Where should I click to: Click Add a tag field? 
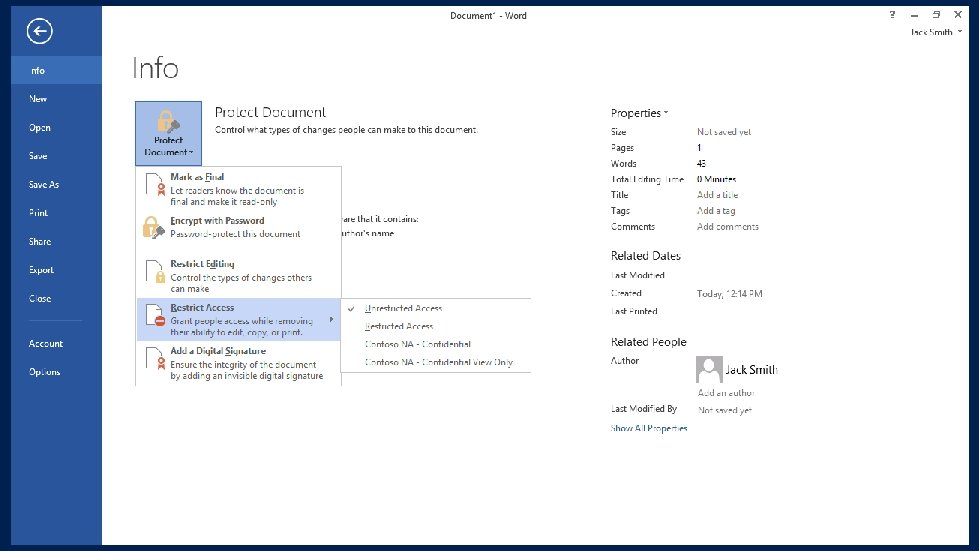tap(716, 211)
